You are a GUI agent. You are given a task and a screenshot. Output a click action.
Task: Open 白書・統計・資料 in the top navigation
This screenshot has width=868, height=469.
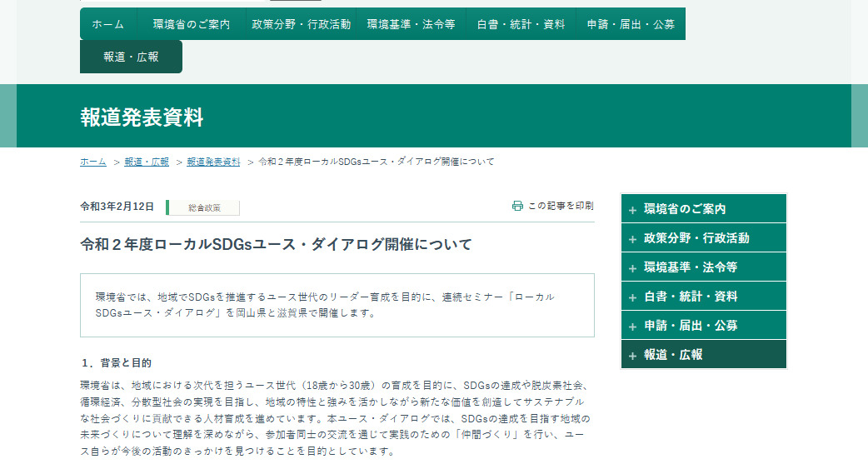pos(521,24)
